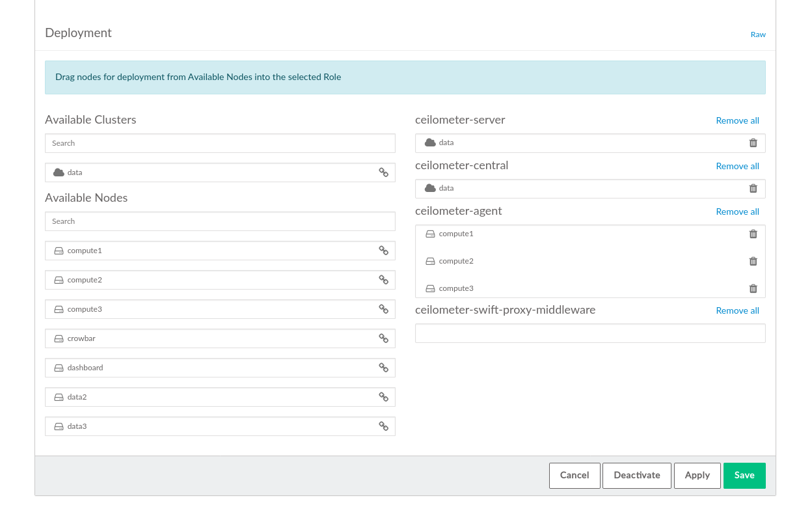812x520 pixels.
Task: Remove all nodes from ceilometer-server
Action: (x=737, y=120)
